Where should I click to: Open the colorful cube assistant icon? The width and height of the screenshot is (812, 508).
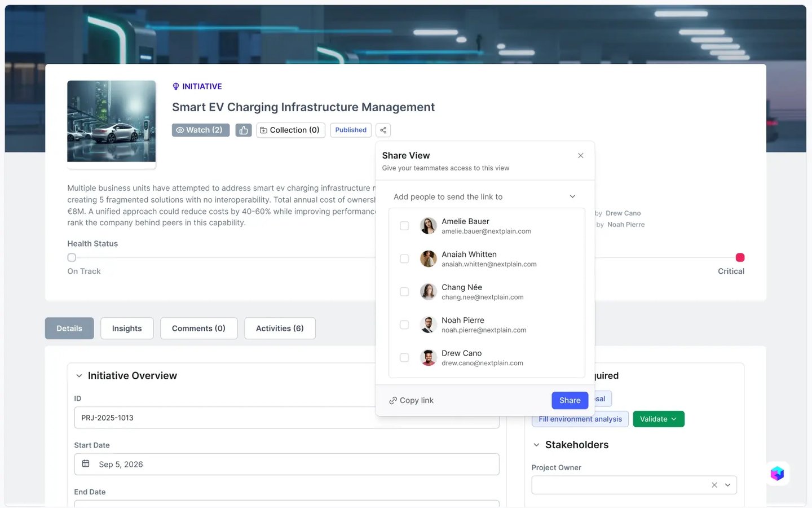pos(777,473)
